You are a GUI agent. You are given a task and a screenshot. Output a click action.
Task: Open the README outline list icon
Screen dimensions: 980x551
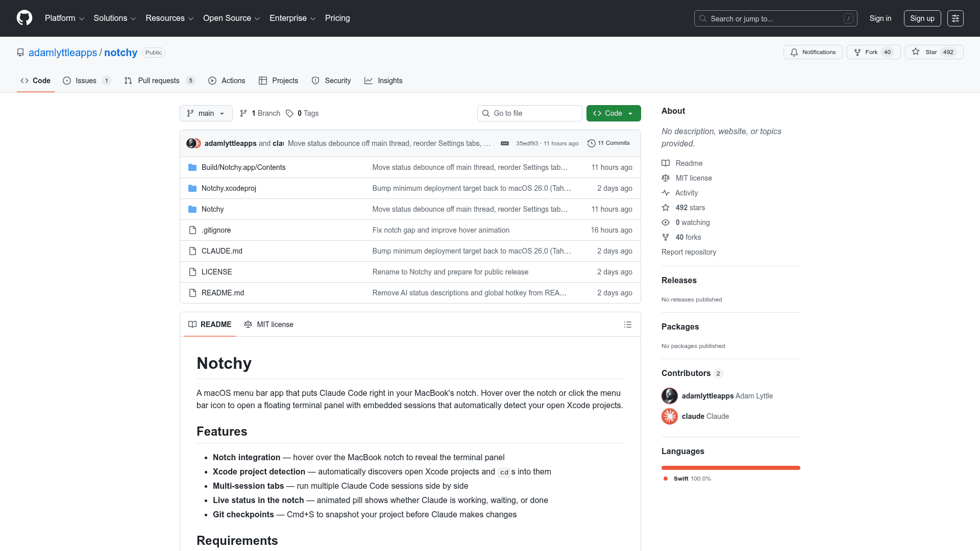point(627,324)
